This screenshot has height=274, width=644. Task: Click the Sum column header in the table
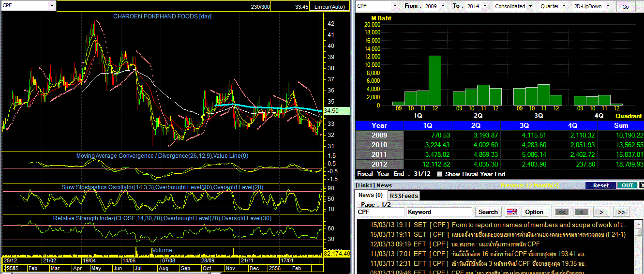coord(621,125)
